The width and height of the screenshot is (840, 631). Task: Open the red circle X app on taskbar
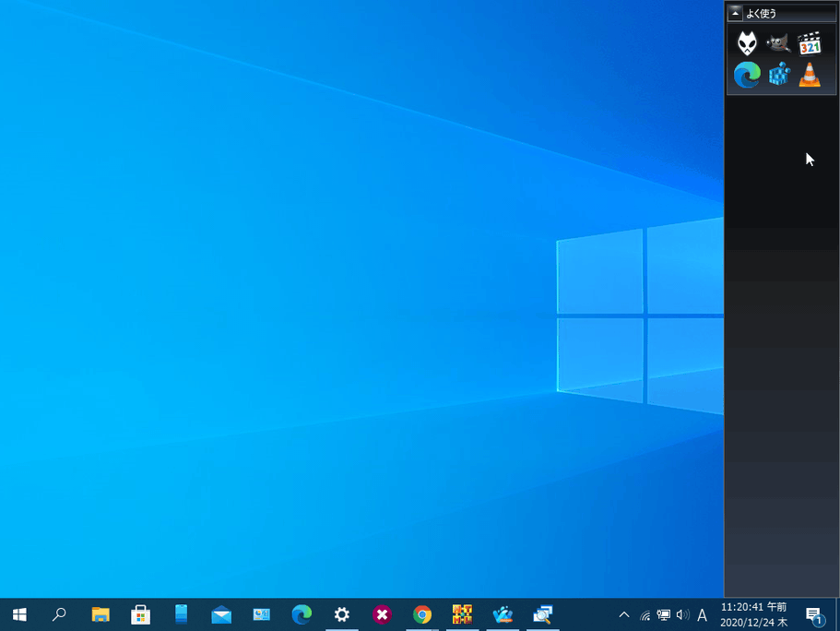click(382, 614)
